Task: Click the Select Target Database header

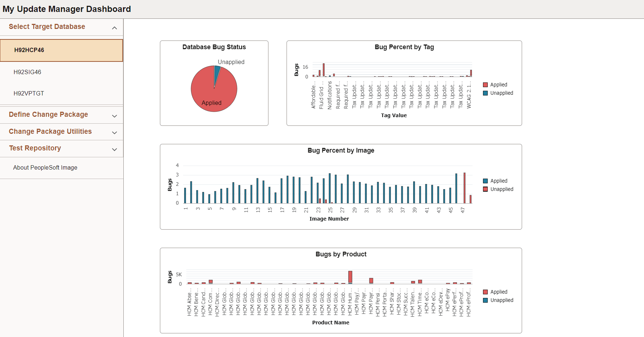Action: [47, 27]
